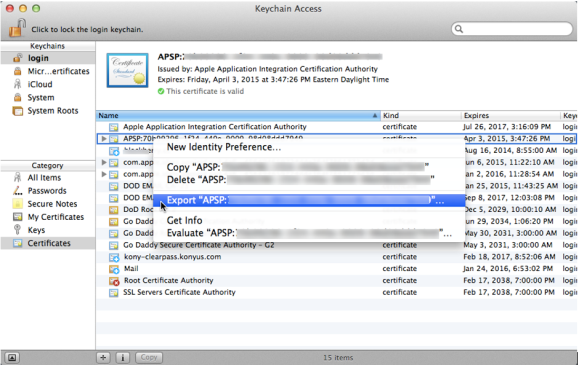The width and height of the screenshot is (579, 365).
Task: Select the Mail certificate row
Action: coord(337,269)
